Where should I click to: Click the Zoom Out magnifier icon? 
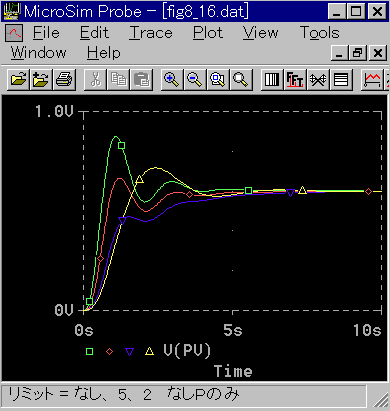coord(195,80)
